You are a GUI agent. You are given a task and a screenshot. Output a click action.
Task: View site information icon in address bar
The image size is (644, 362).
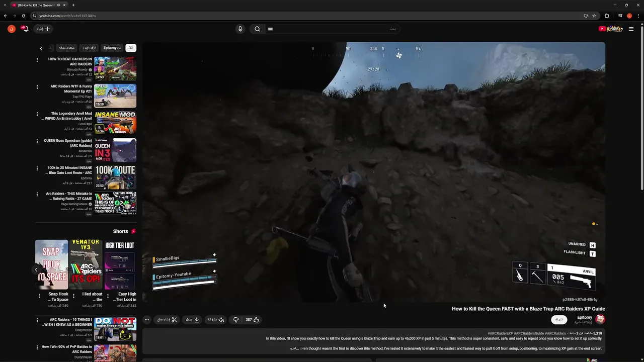click(34, 16)
